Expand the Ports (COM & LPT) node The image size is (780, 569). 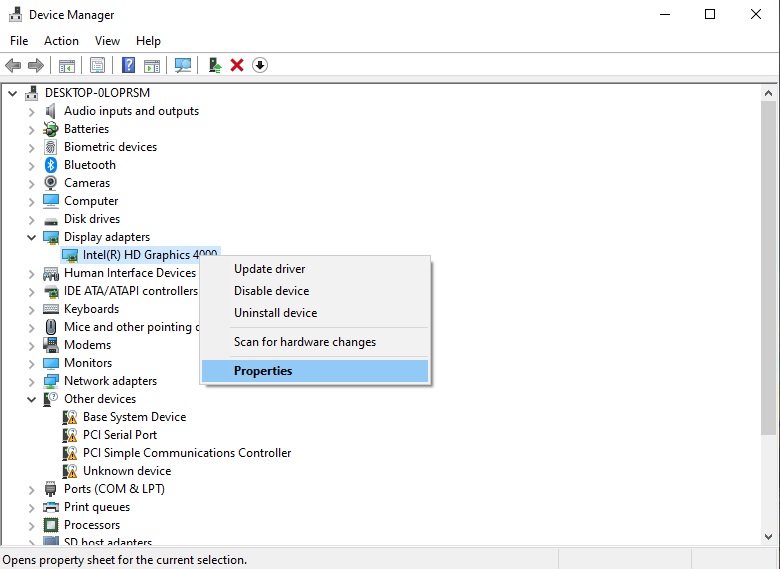[x=31, y=489]
